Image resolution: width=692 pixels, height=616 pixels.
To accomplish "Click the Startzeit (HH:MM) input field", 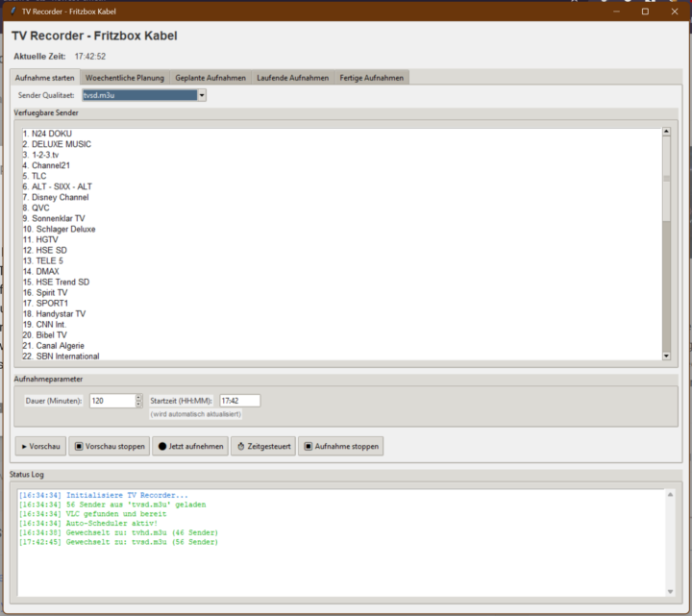I will pos(239,401).
